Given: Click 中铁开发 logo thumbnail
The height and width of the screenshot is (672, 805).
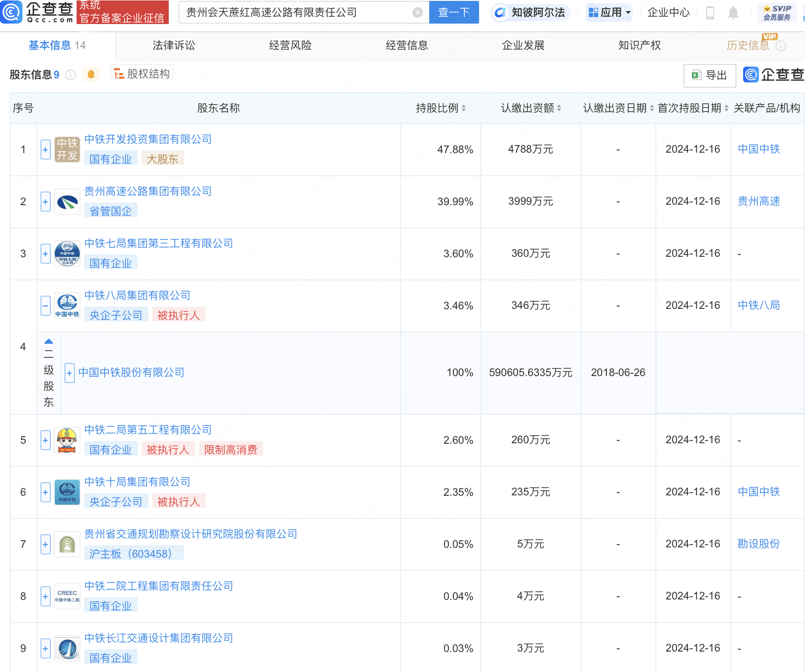Looking at the screenshot, I should [67, 150].
